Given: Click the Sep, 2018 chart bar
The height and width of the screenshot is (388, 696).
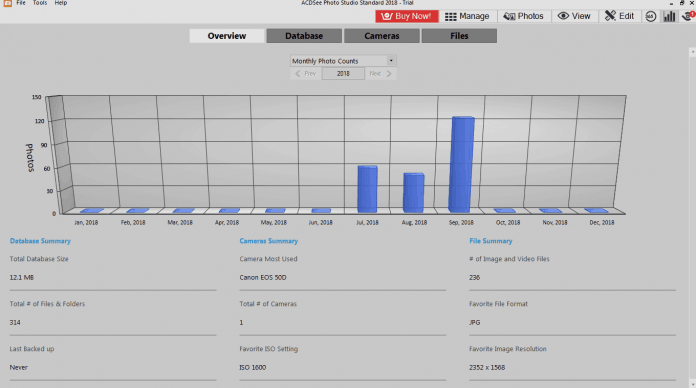Looking at the screenshot, I should pos(462,165).
